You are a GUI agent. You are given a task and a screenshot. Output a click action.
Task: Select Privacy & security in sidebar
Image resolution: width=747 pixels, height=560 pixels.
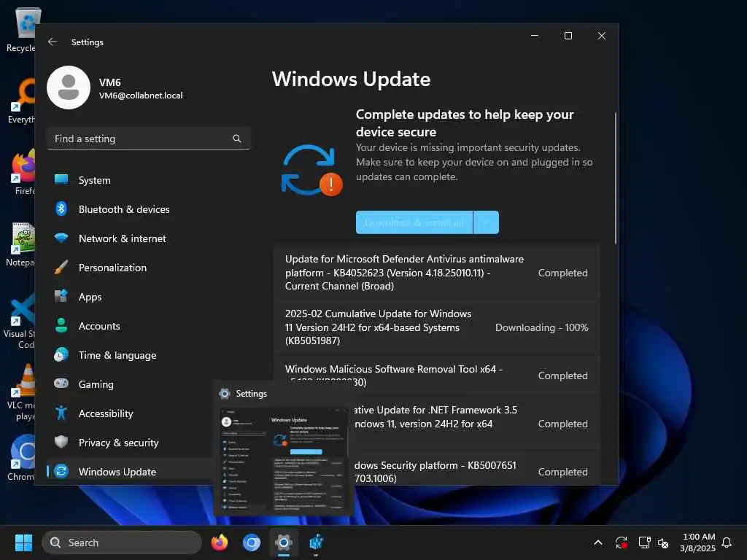(x=130, y=443)
